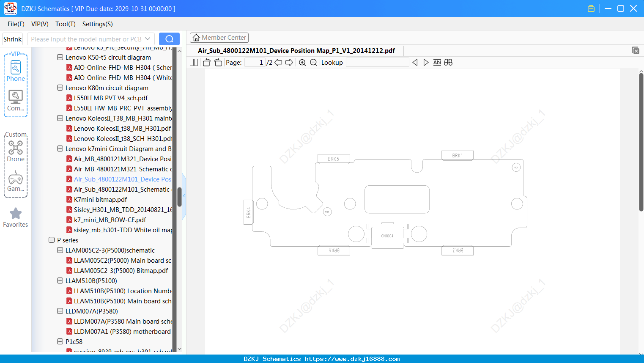Open the File(F) menu
644x363 pixels.
pyautogui.click(x=16, y=24)
